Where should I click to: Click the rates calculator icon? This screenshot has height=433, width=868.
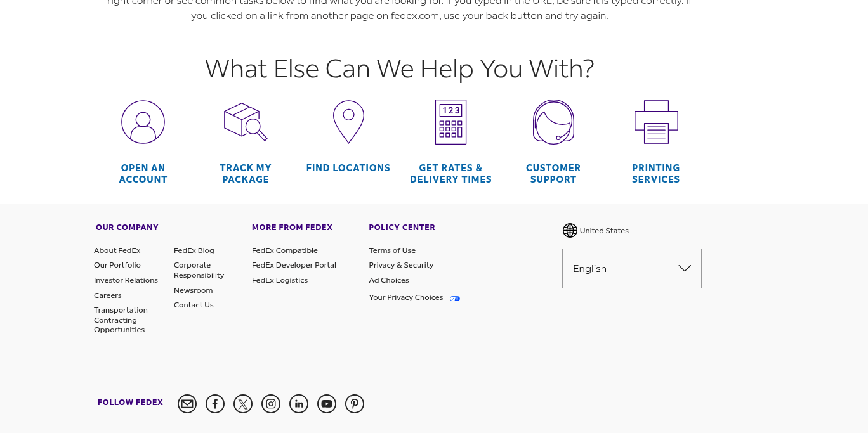(450, 122)
